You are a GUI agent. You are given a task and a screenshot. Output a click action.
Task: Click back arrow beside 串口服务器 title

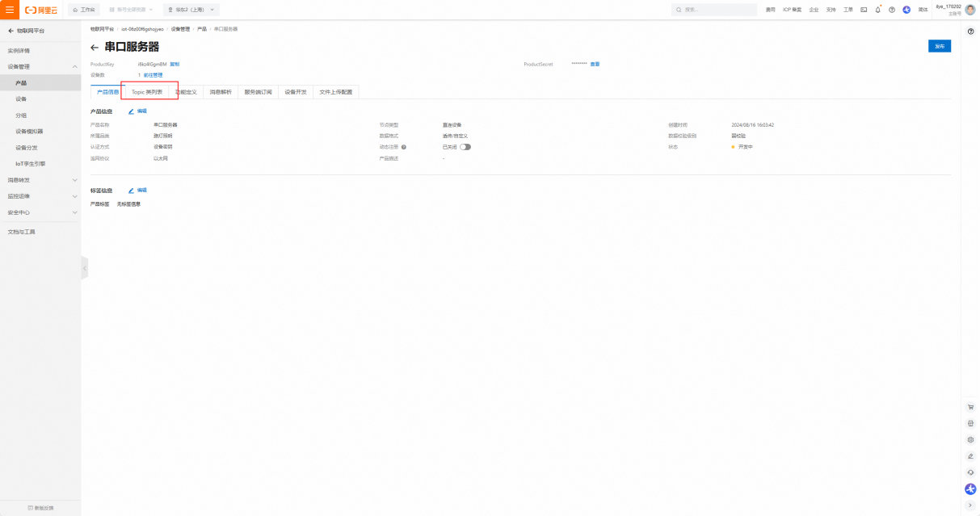click(x=95, y=48)
